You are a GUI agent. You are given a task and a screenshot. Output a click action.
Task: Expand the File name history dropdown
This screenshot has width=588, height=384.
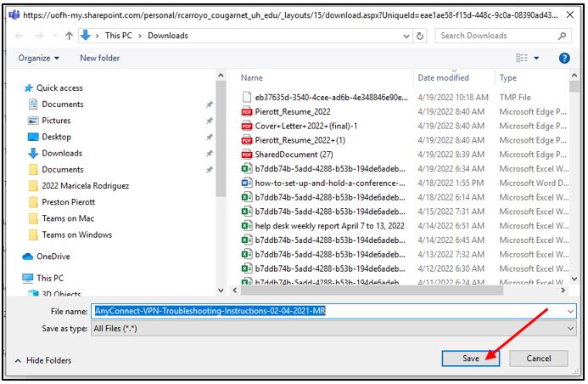pyautogui.click(x=569, y=311)
